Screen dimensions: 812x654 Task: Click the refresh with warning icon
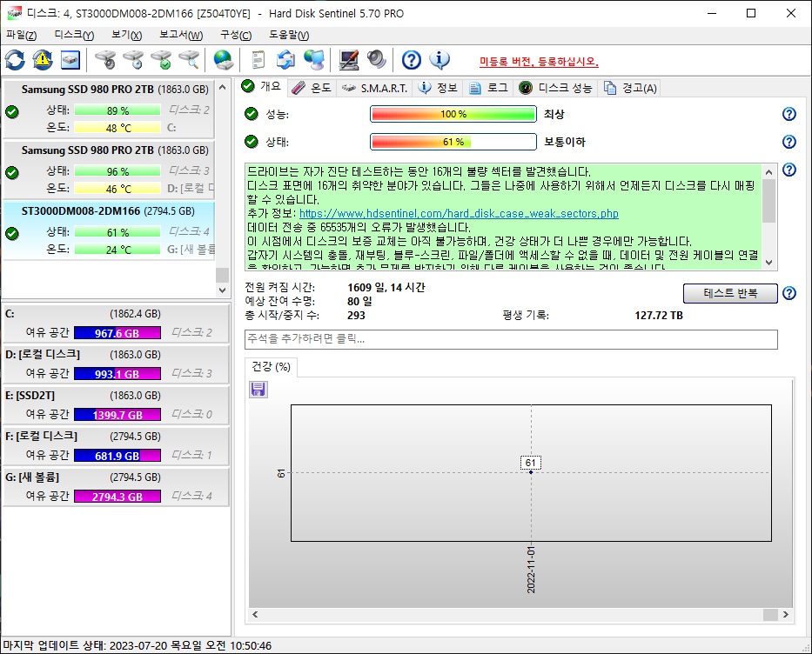pos(43,60)
